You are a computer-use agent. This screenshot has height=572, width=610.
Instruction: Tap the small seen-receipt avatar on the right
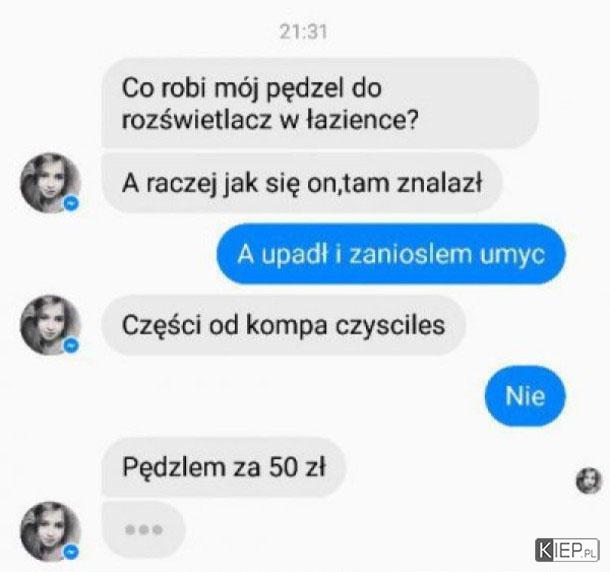[589, 481]
